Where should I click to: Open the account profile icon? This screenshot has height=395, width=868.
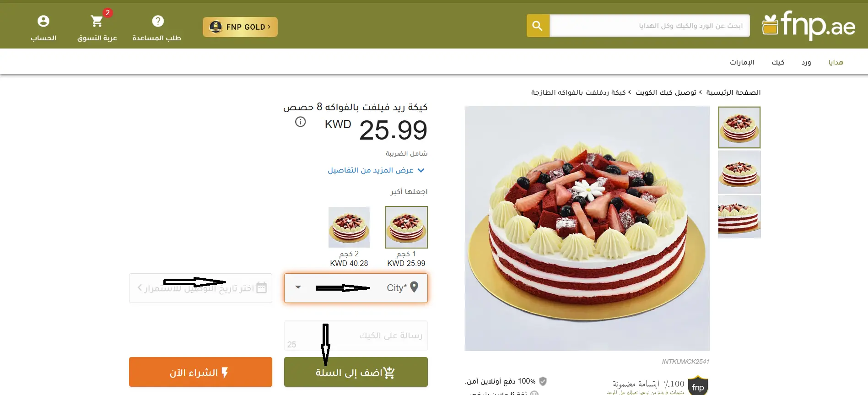click(43, 21)
